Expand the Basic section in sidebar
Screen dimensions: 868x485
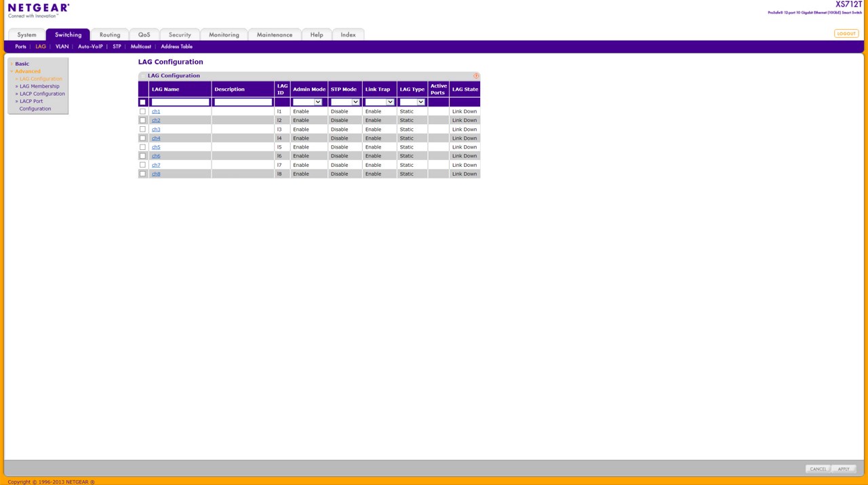(x=22, y=64)
